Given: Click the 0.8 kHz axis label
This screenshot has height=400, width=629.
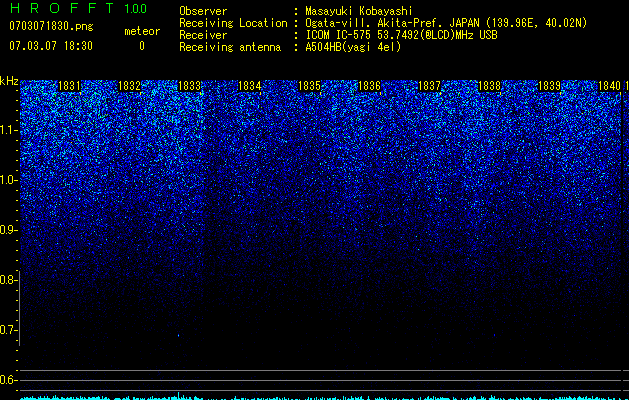Looking at the screenshot, I should [x=8, y=280].
